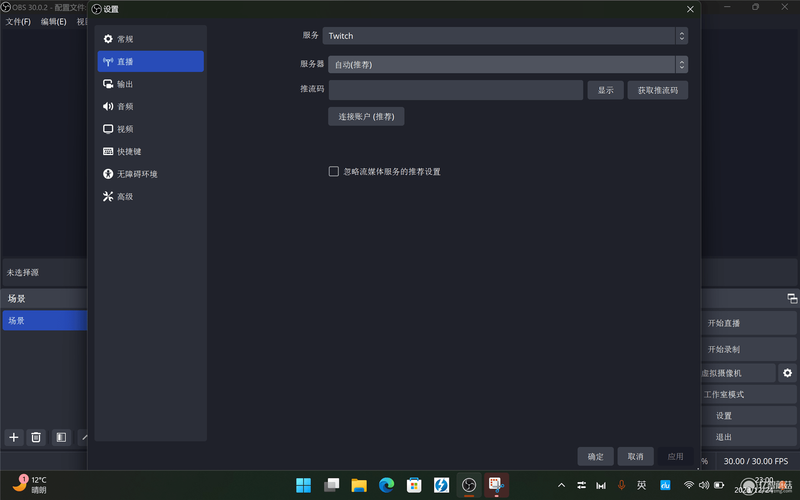The height and width of the screenshot is (500, 800).
Task: Toggle 工作室模式 in OBS controls
Action: (749, 394)
